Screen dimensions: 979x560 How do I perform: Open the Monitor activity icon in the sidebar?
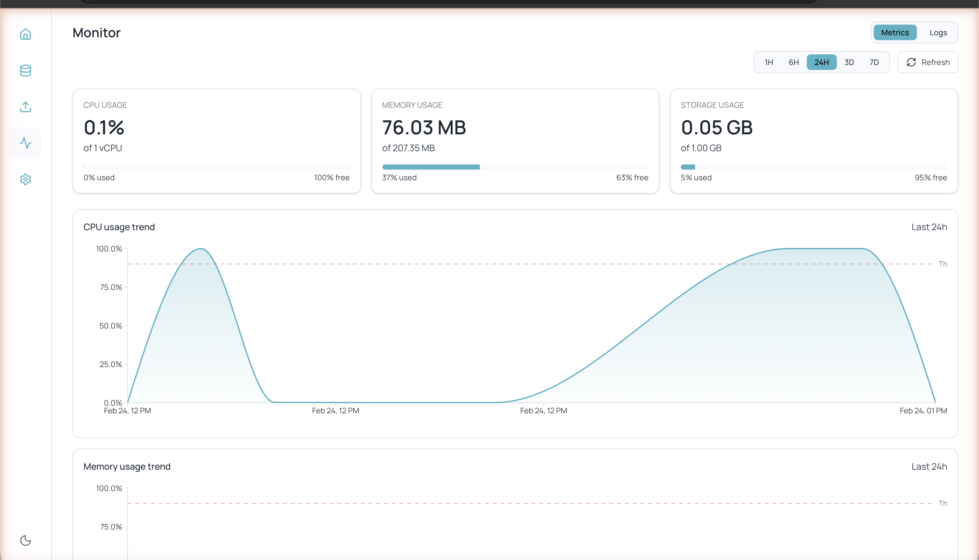click(25, 143)
